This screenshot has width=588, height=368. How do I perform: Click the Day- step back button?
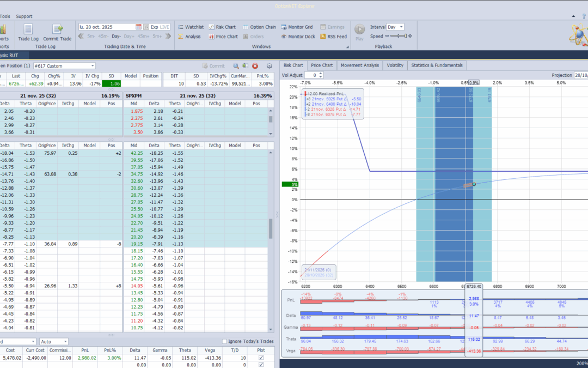116,37
